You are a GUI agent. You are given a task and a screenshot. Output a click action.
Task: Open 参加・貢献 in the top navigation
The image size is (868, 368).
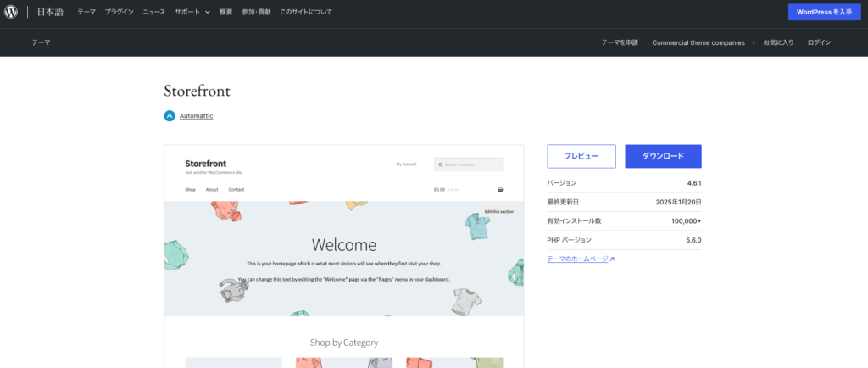click(x=256, y=12)
